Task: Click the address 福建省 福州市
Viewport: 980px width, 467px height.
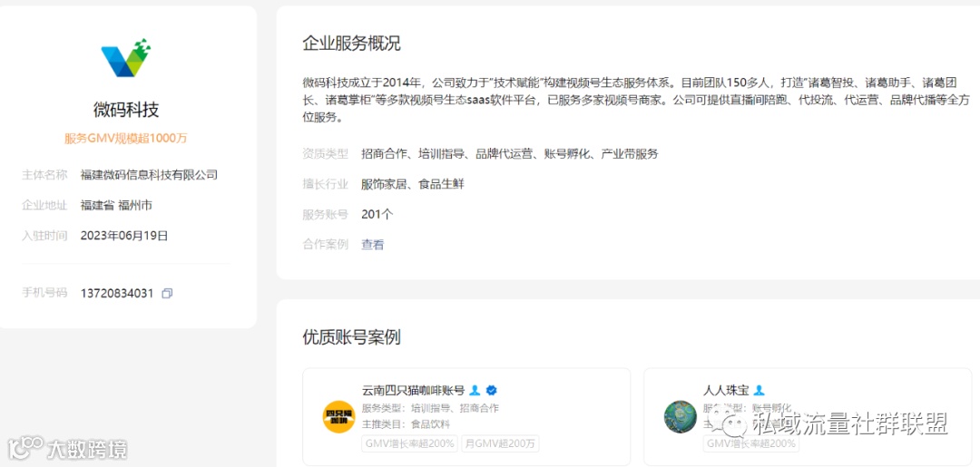Action: [115, 206]
